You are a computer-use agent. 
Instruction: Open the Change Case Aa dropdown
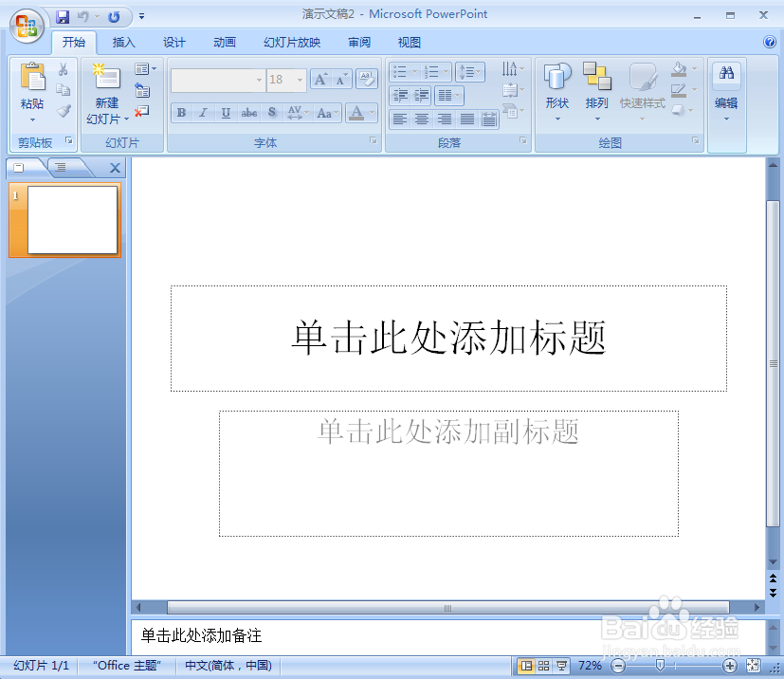(x=327, y=113)
